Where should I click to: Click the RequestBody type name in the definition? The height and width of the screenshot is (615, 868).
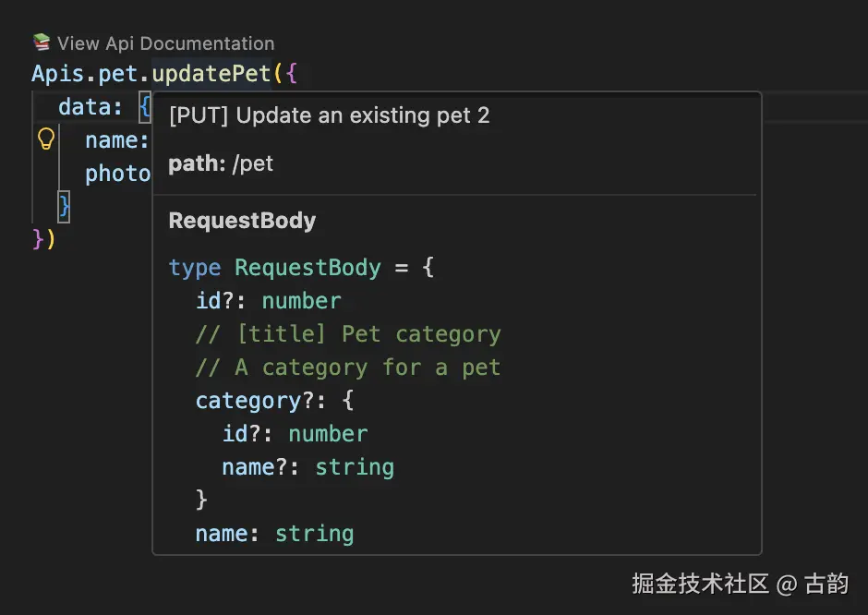click(x=307, y=267)
